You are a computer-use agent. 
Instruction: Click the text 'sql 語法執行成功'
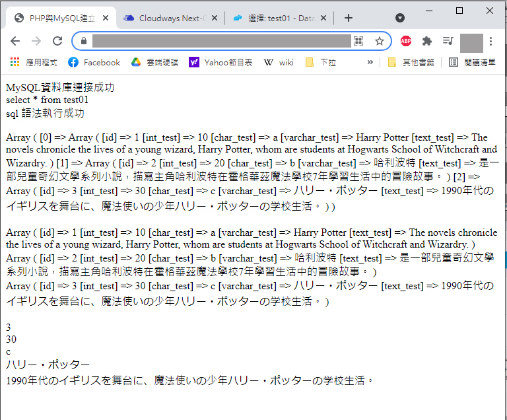(x=46, y=113)
